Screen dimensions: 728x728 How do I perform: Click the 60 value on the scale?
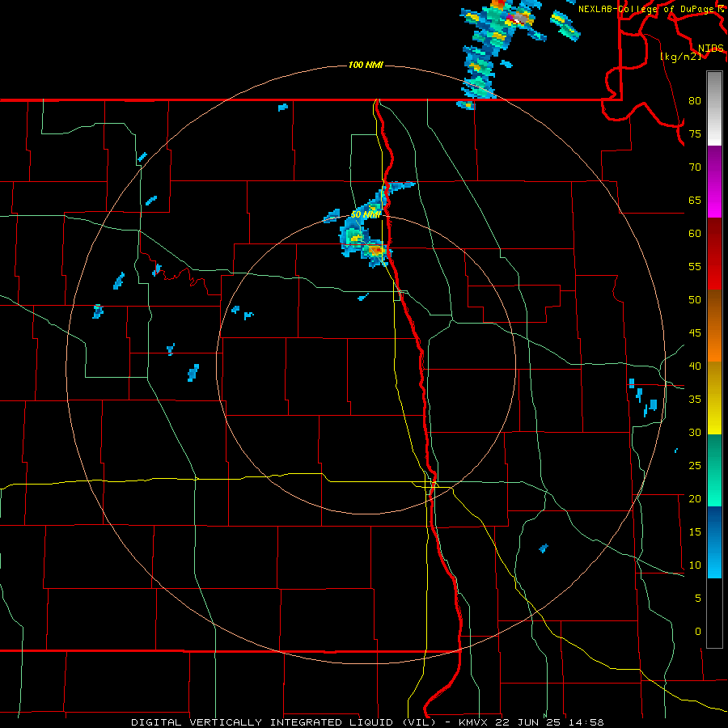pyautogui.click(x=695, y=234)
